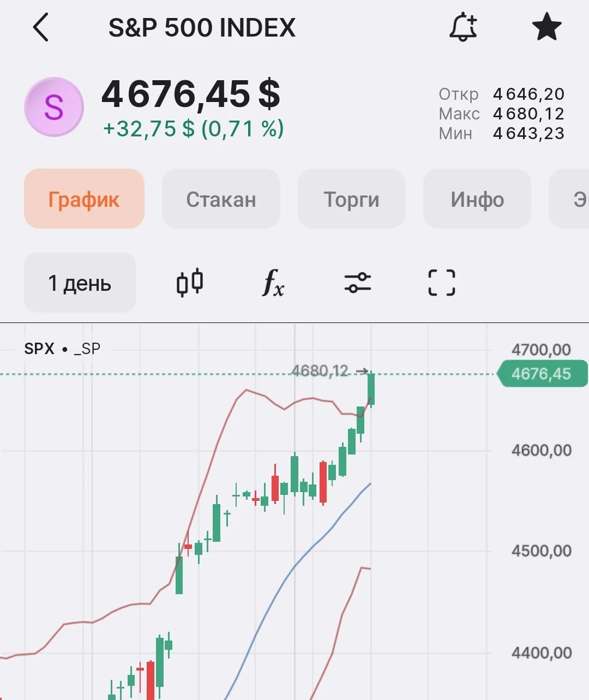The image size is (589, 700).
Task: Open the Стакан tab
Action: (x=221, y=199)
